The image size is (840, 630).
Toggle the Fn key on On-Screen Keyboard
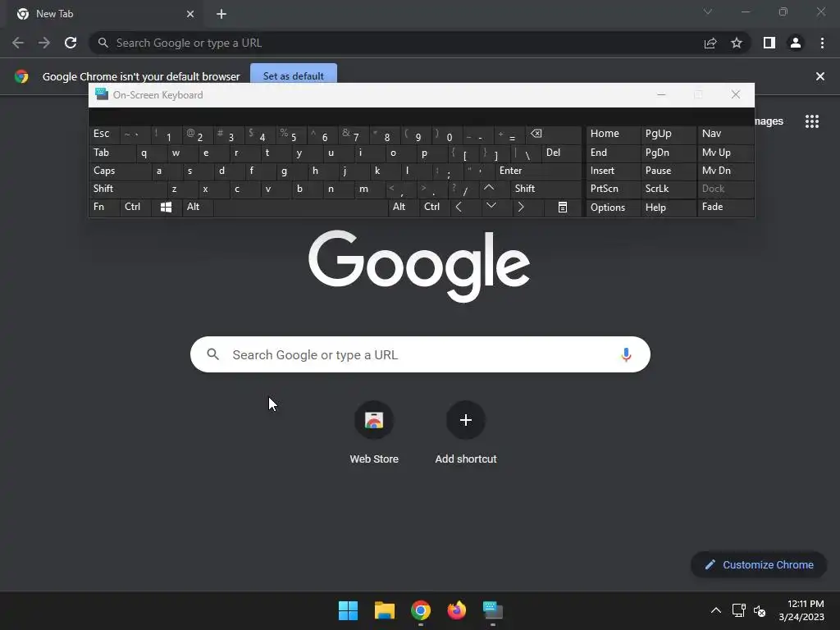(x=104, y=207)
